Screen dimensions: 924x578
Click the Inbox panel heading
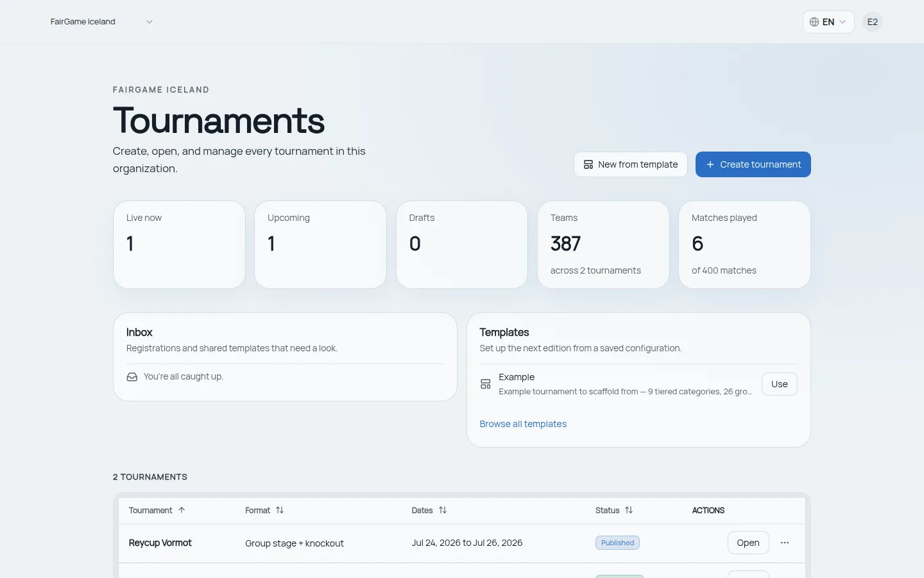(139, 332)
